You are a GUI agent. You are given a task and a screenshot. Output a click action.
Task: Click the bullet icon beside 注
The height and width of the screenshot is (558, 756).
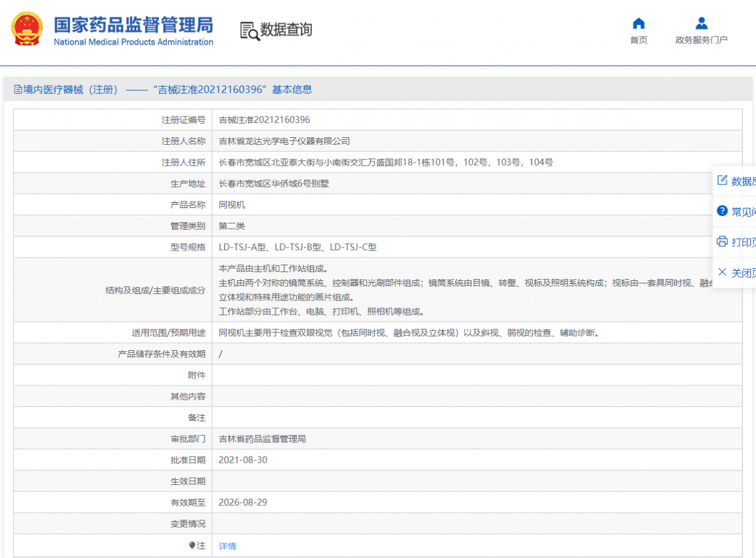[x=192, y=545]
